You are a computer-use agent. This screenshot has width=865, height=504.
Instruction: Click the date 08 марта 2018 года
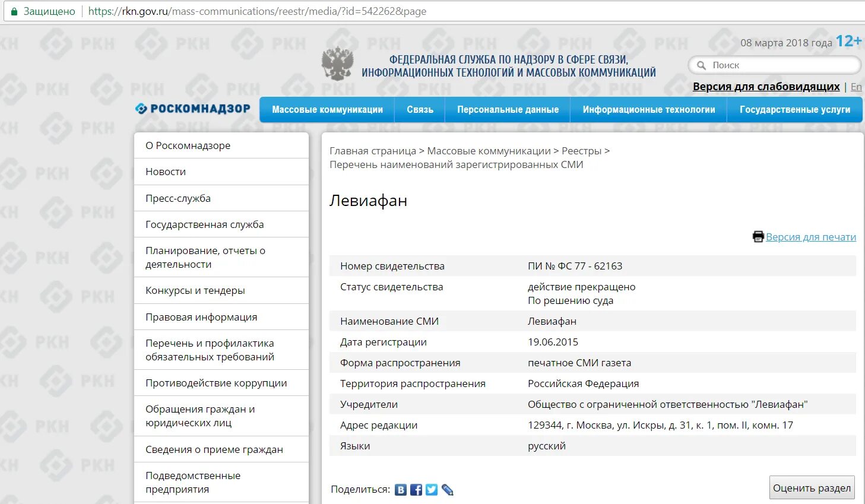(786, 43)
